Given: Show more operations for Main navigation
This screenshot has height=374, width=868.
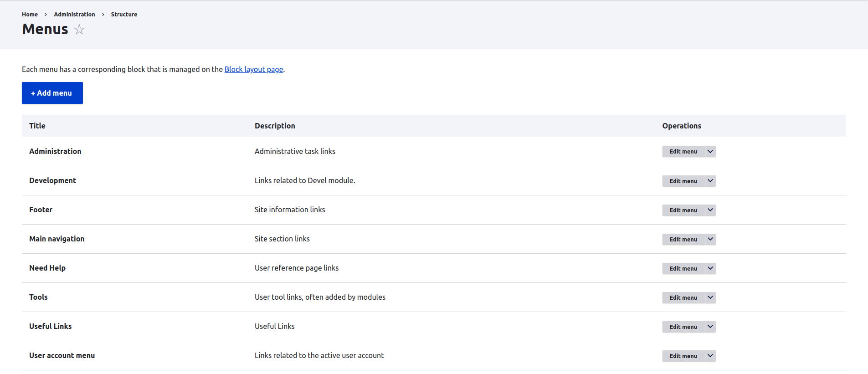Looking at the screenshot, I should click(x=710, y=239).
